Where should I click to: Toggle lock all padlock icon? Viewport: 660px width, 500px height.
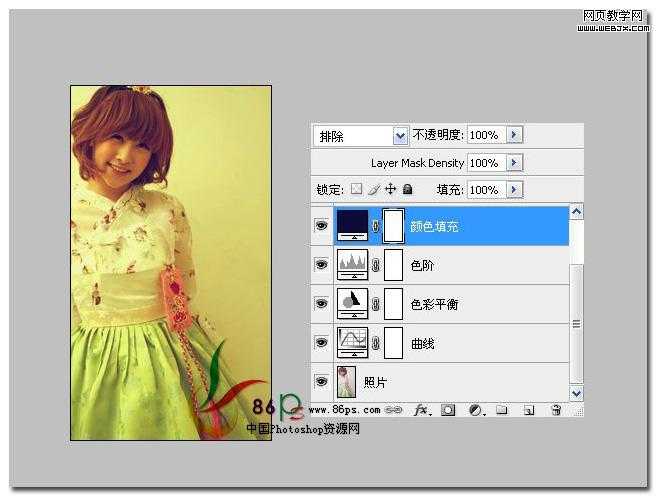407,189
